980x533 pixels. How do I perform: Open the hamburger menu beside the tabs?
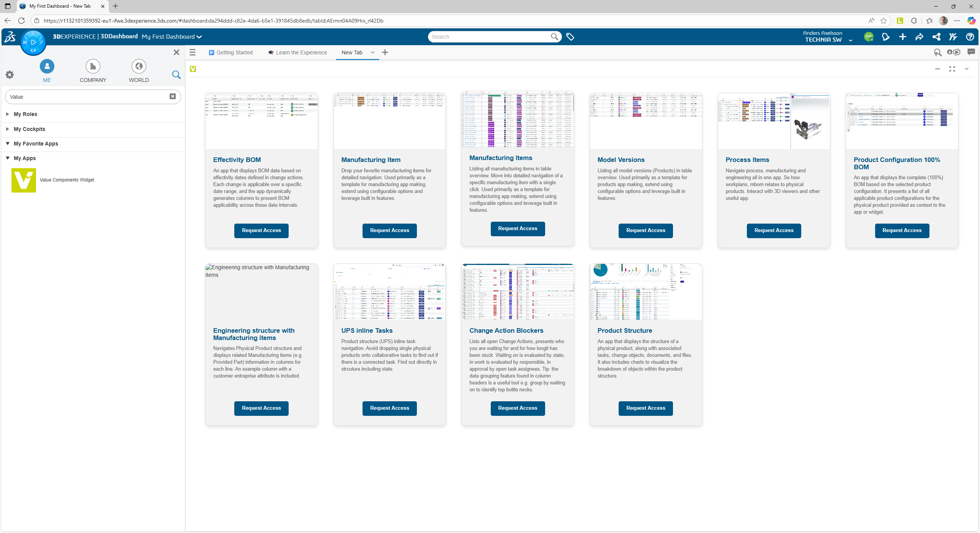coord(193,52)
